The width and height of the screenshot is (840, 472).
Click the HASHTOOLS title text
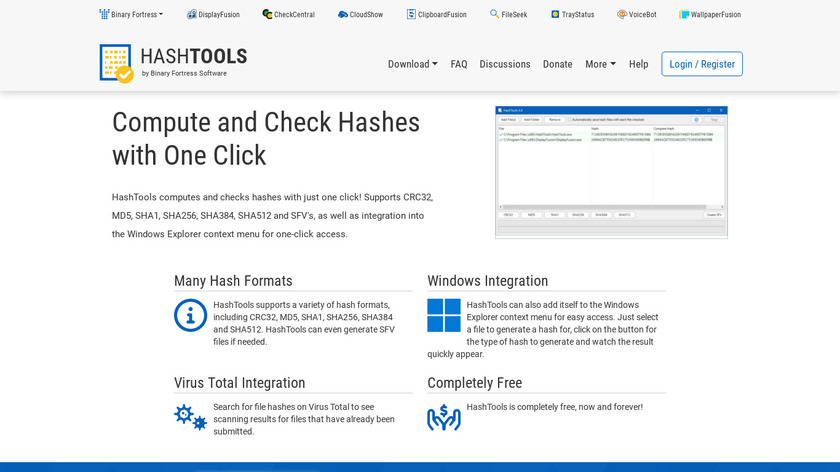(194, 56)
